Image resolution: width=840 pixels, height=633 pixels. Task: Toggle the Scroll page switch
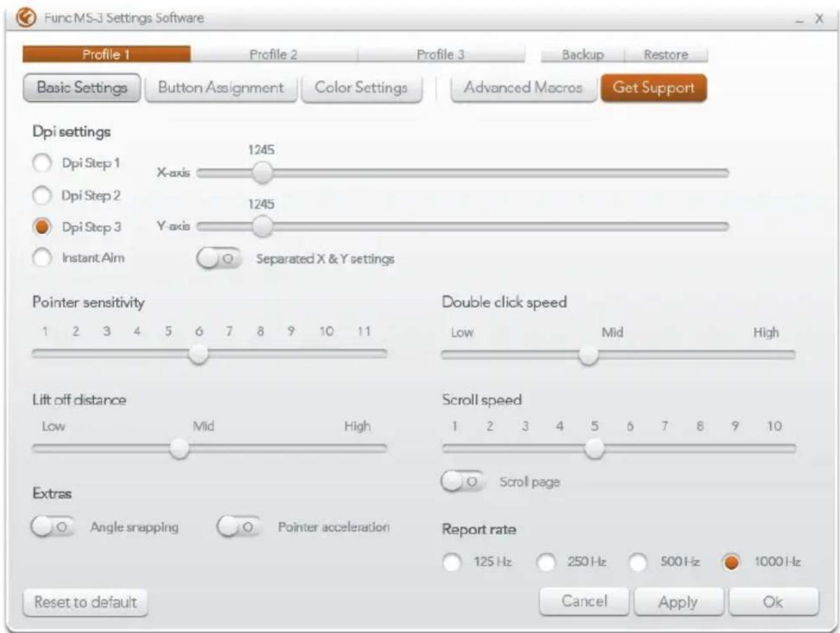(463, 482)
